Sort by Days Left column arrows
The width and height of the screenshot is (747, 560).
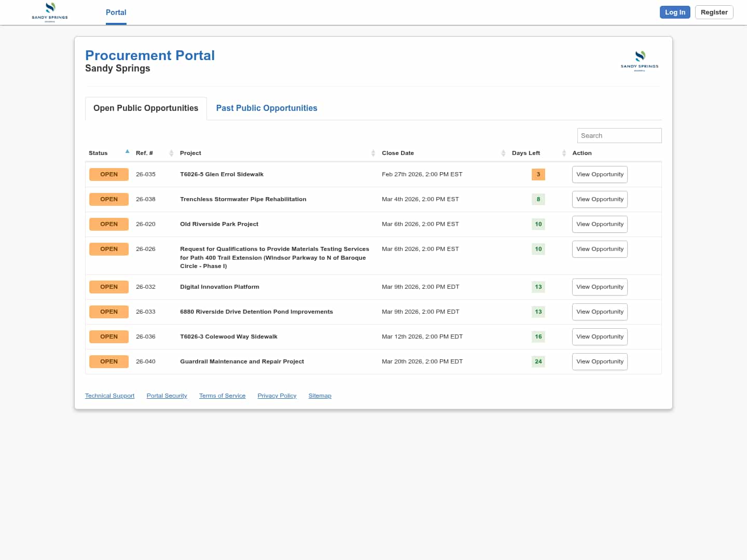pos(564,153)
